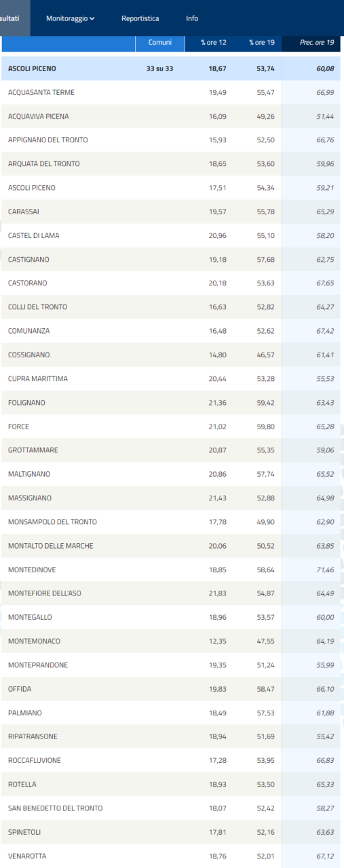This screenshot has height=868, width=344.
Task: Open MONTEDINOVE municipality row
Action: [171, 570]
